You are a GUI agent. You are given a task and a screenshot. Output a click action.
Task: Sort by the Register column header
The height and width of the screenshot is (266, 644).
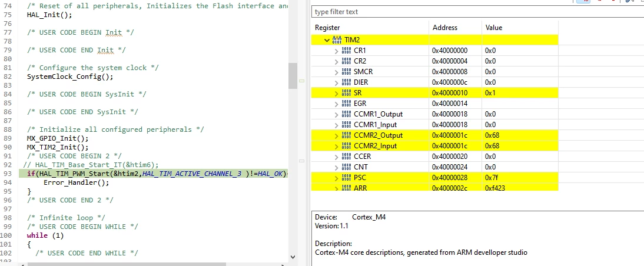coord(370,28)
